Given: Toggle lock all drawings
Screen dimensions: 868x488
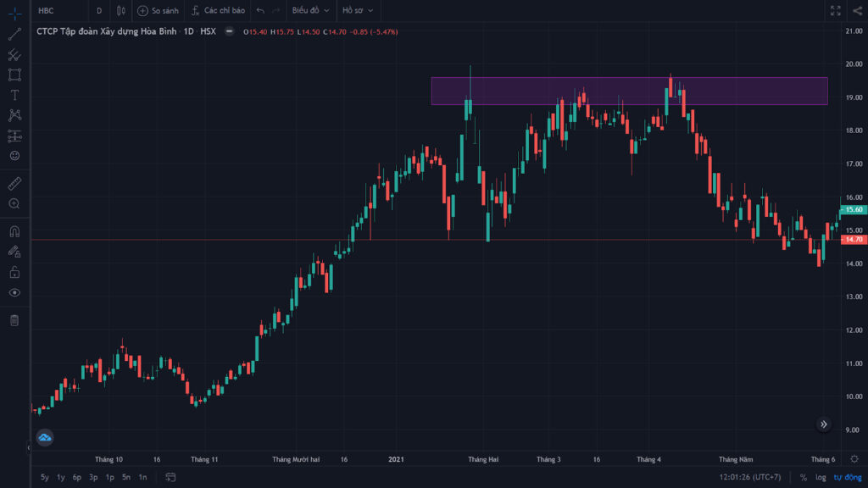Looking at the screenshot, I should tap(15, 272).
